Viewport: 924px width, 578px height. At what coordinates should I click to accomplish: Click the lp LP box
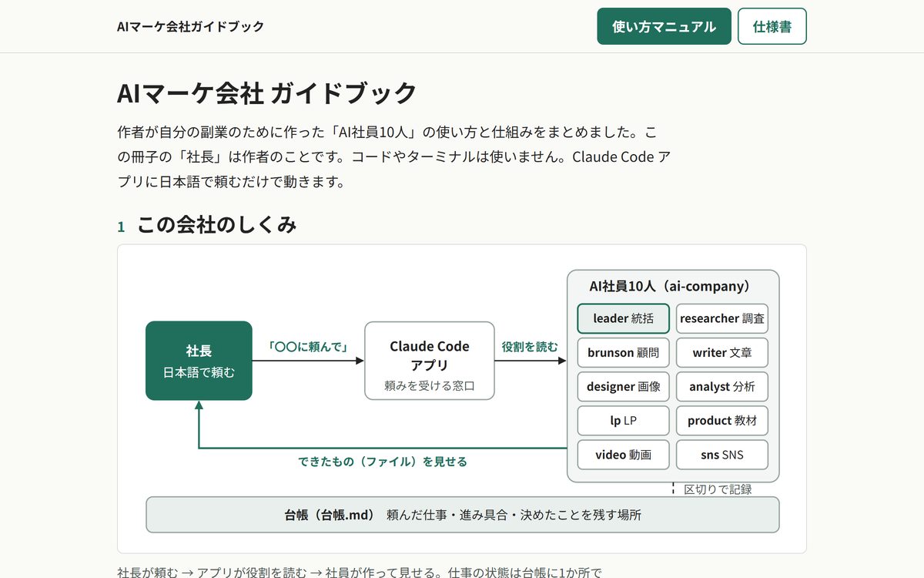coord(623,420)
